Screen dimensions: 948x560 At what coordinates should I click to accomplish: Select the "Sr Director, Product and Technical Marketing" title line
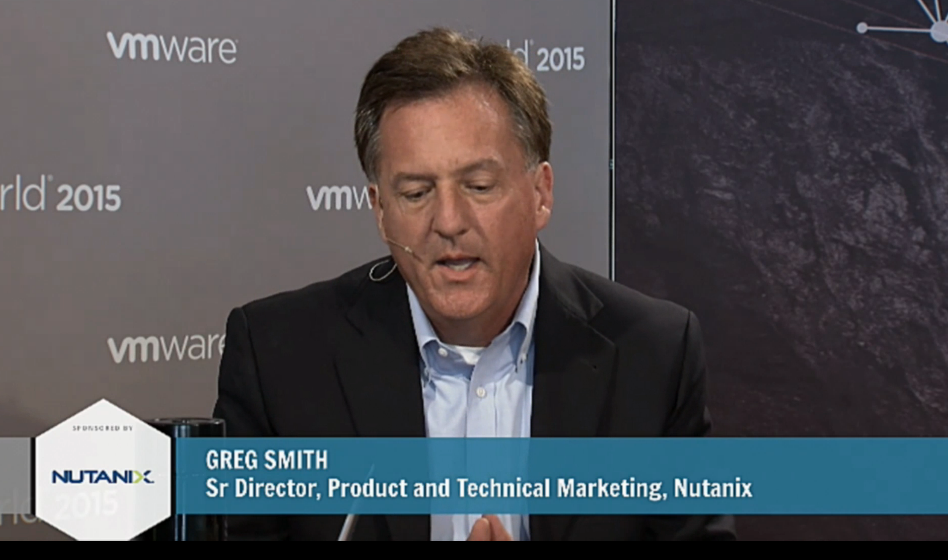tap(479, 488)
